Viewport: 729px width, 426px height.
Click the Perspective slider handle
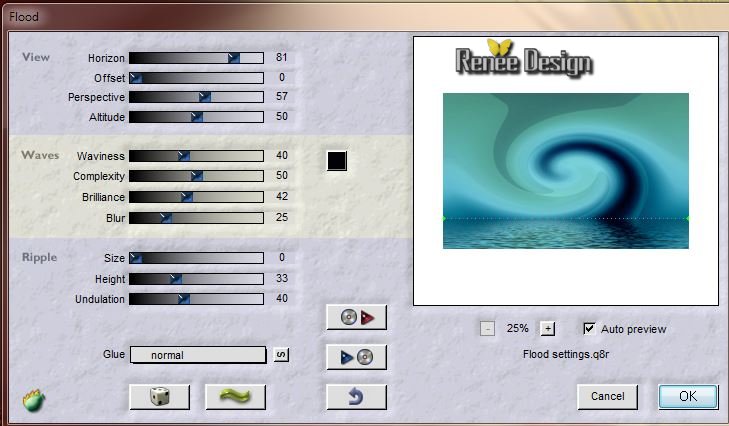pos(205,97)
